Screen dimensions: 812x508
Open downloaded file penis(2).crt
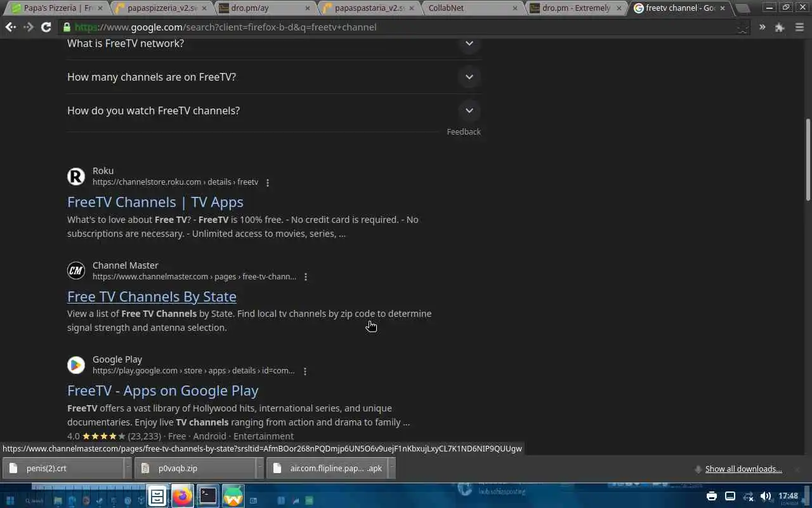click(62, 469)
